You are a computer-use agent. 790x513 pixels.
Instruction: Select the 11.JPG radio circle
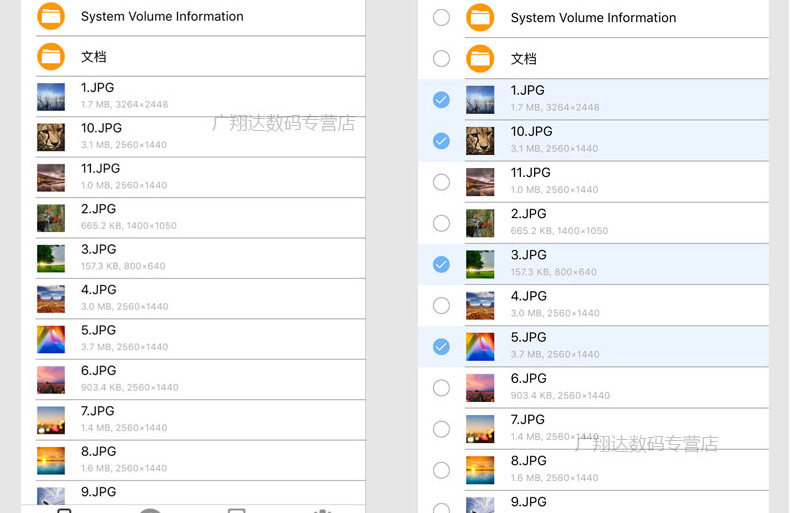click(441, 182)
